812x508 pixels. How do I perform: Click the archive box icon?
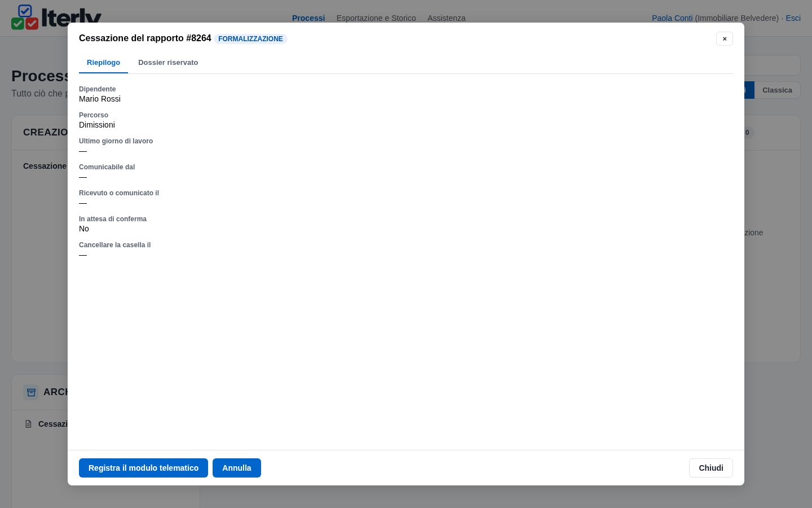click(x=31, y=392)
